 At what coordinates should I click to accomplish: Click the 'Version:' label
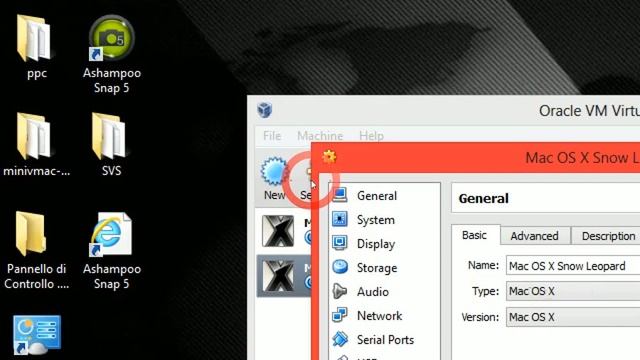[480, 317]
